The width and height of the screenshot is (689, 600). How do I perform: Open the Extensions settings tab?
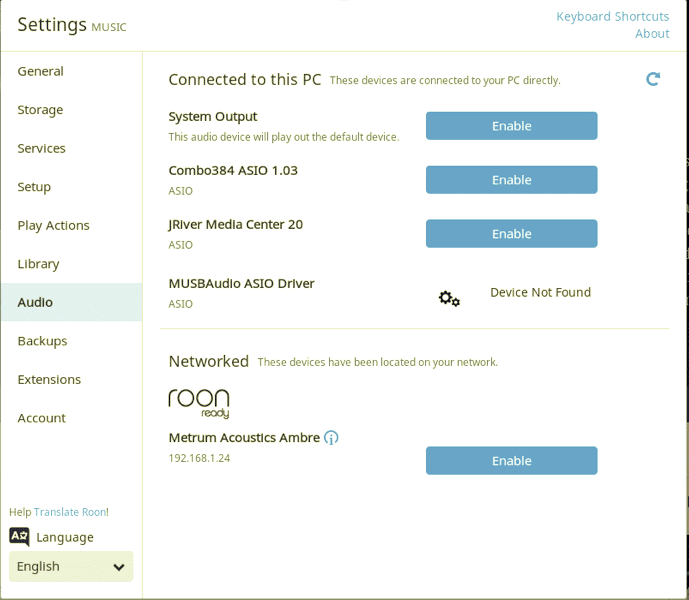coord(72,379)
